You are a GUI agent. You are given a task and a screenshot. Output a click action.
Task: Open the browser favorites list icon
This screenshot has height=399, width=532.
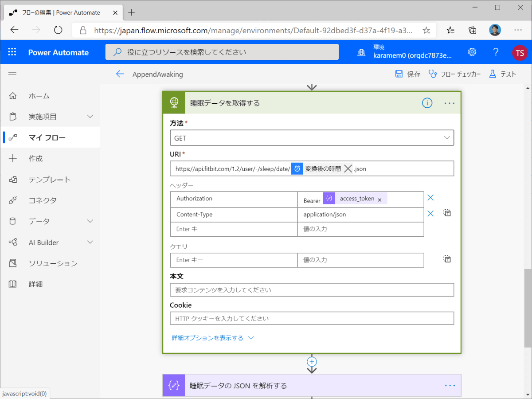click(450, 30)
